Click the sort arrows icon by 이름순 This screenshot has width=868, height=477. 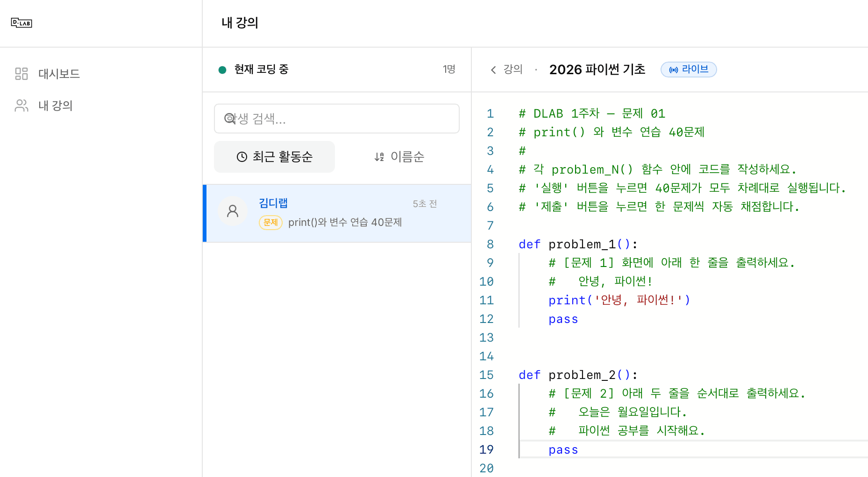click(379, 157)
